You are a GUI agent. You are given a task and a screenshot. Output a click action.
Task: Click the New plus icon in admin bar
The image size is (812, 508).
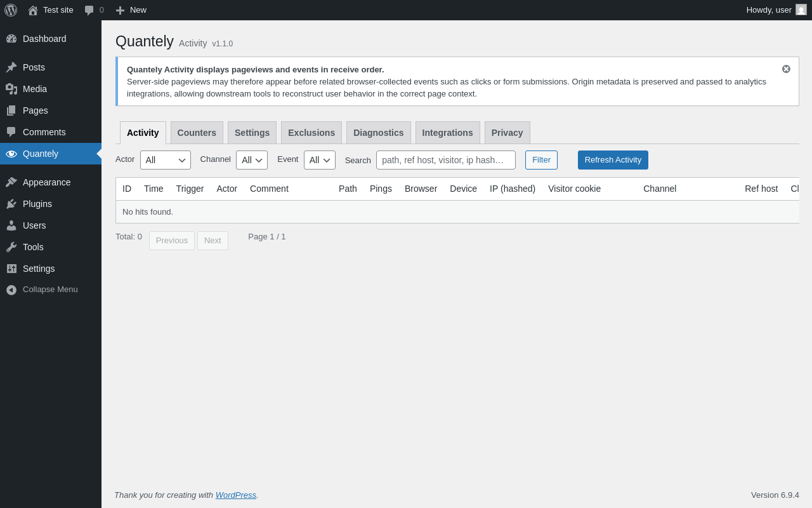[120, 10]
